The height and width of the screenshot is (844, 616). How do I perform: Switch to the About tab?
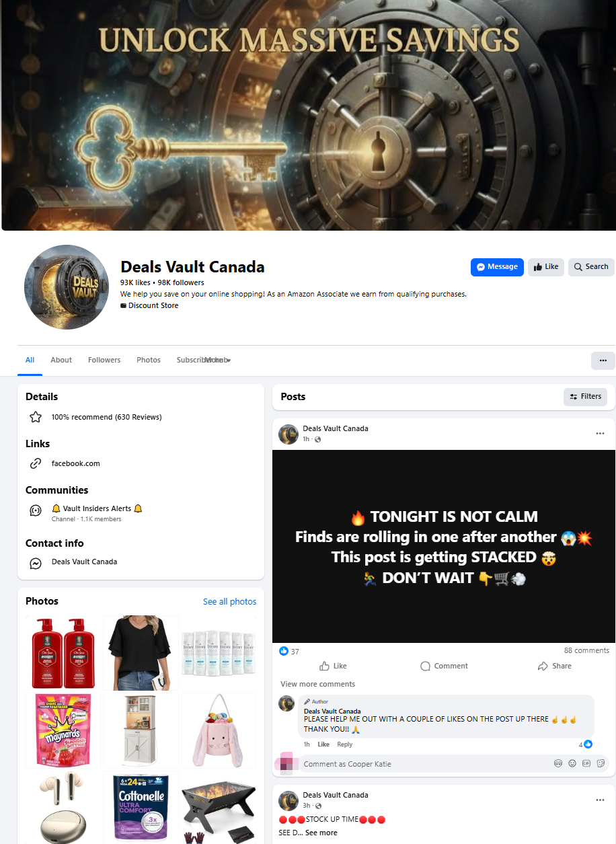click(61, 360)
